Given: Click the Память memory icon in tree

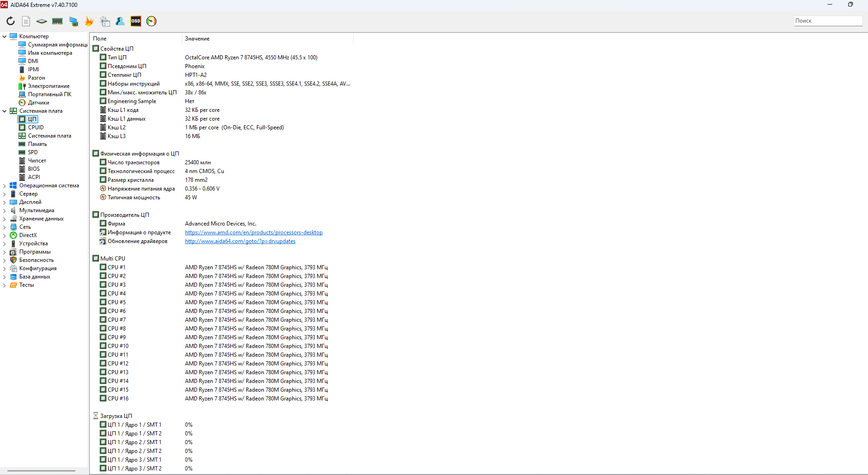Looking at the screenshot, I should point(22,144).
